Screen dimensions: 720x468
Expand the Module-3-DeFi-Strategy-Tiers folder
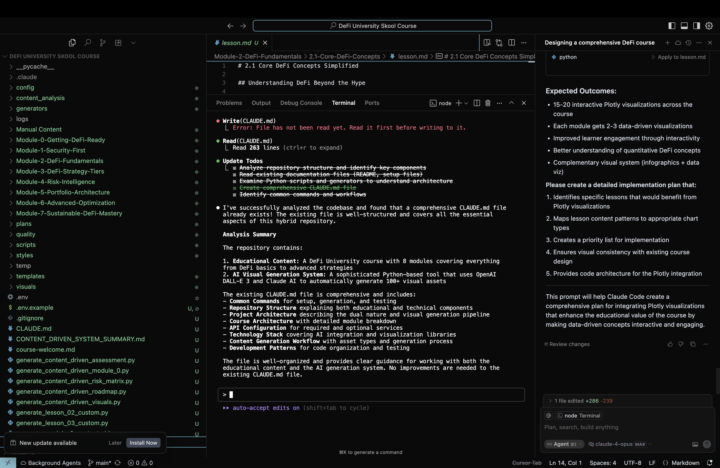pyautogui.click(x=60, y=171)
